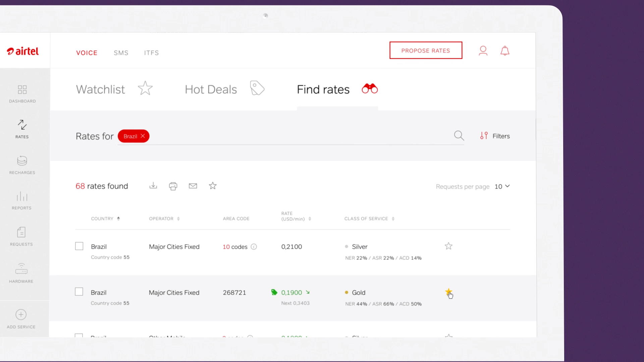Click the info icon beside 10 codes
The width and height of the screenshot is (644, 362).
pos(254,247)
